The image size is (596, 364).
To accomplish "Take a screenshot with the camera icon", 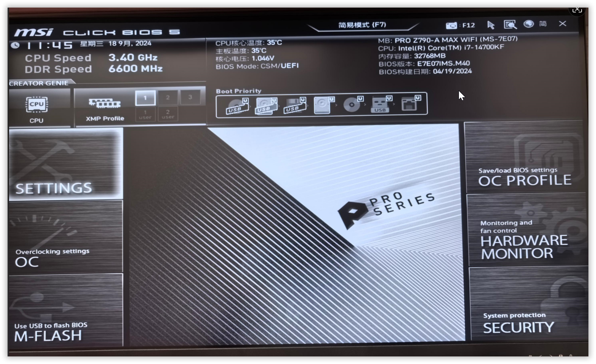I will (451, 25).
